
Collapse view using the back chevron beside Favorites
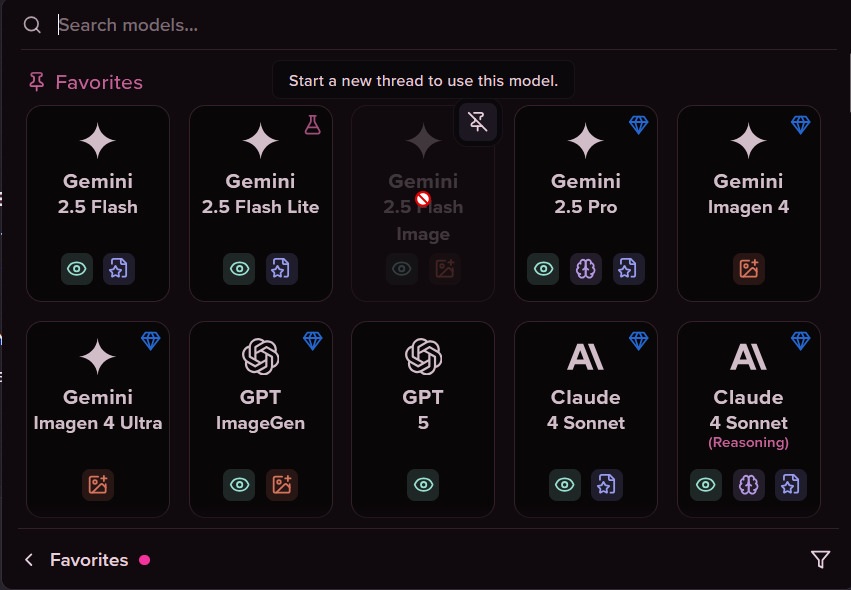[x=29, y=560]
